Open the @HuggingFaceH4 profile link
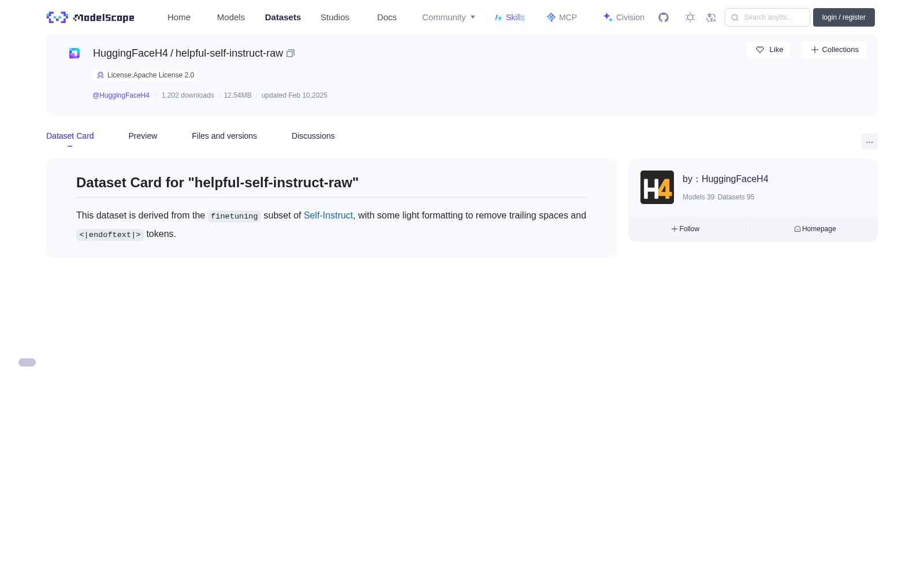 [121, 95]
